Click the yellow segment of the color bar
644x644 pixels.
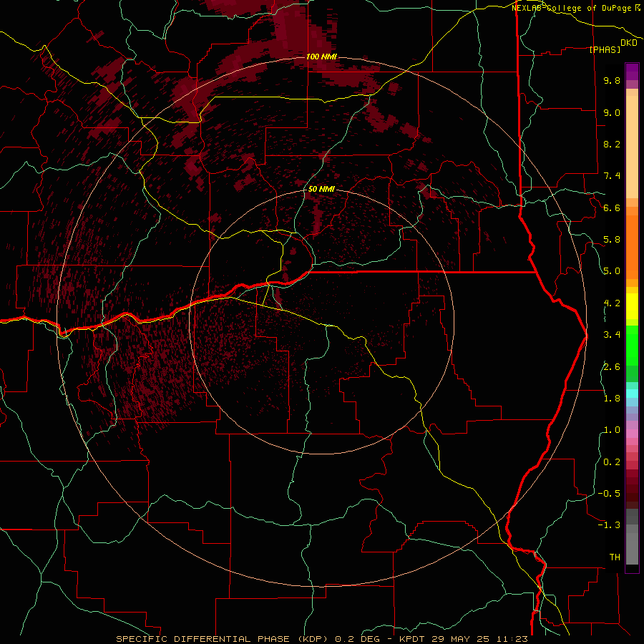(x=632, y=306)
